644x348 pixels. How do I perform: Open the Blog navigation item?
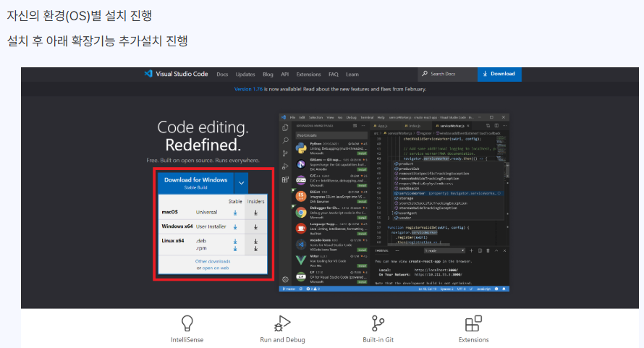[268, 75]
